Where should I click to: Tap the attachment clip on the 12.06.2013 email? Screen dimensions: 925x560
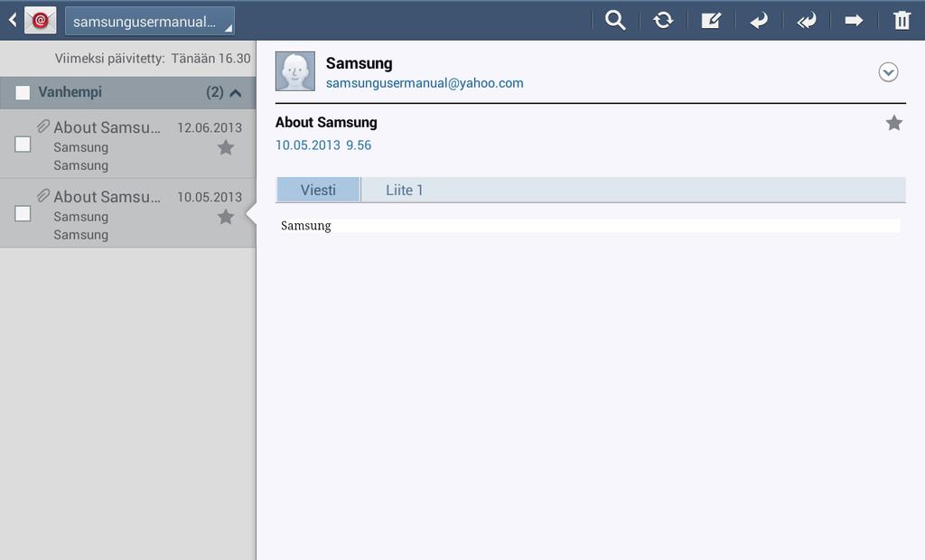pyautogui.click(x=43, y=126)
